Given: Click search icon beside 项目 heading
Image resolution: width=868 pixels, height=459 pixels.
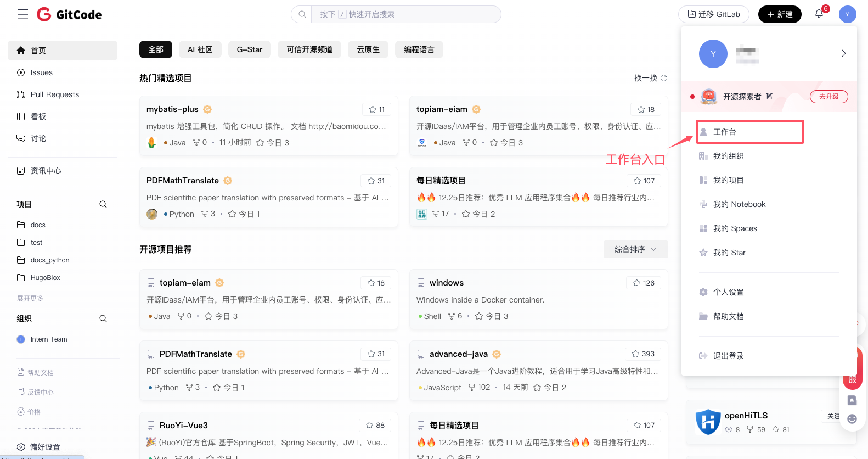Looking at the screenshot, I should click(x=103, y=204).
